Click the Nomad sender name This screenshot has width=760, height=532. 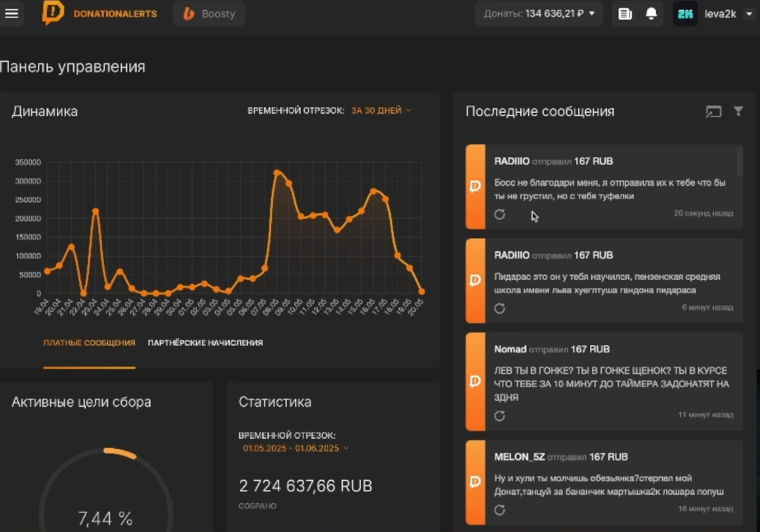[x=510, y=349]
